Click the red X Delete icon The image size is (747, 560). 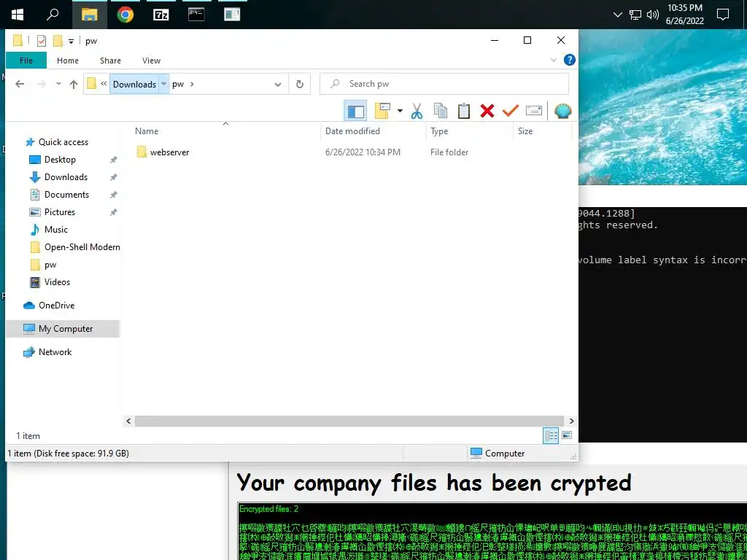(487, 111)
